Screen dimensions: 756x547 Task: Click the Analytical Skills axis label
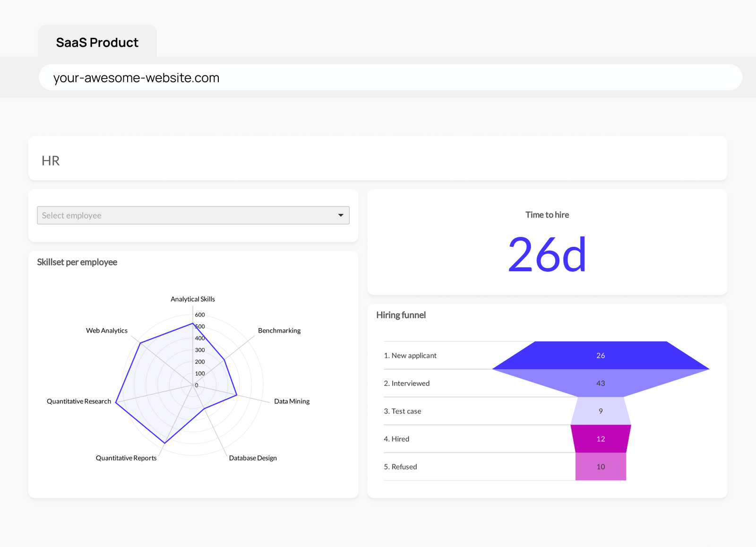(192, 299)
